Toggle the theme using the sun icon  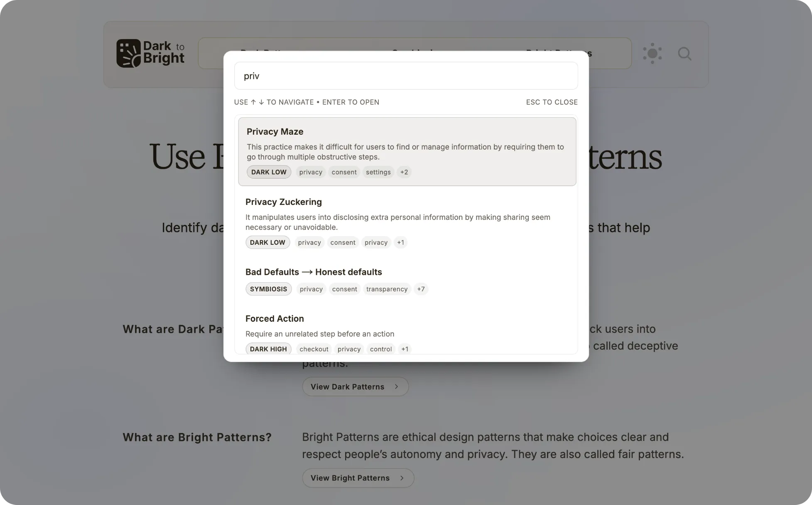click(x=652, y=53)
